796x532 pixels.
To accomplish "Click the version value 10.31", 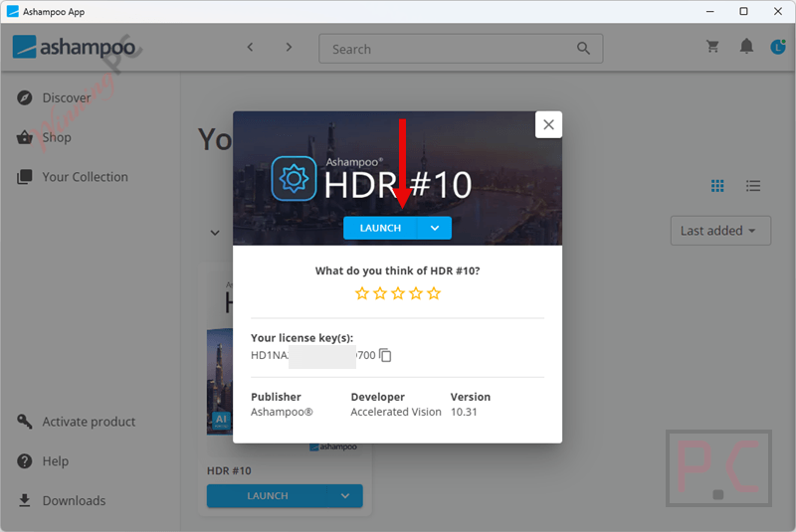I will pyautogui.click(x=464, y=412).
